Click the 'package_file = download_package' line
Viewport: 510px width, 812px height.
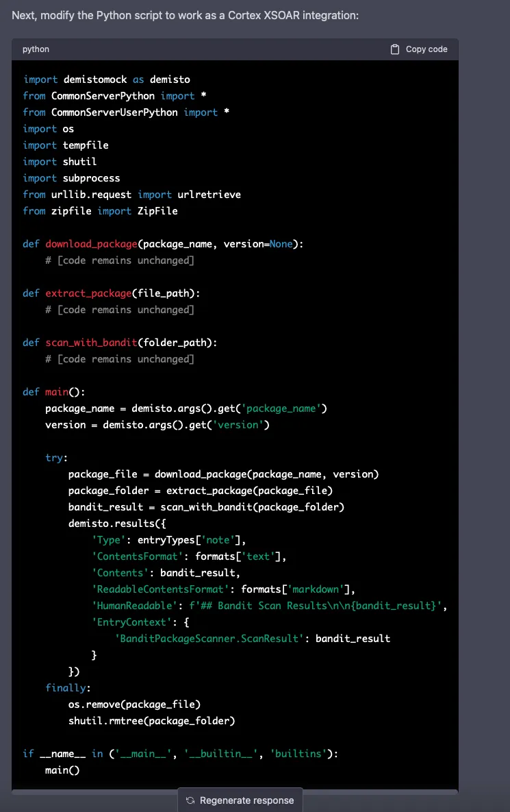tap(223, 474)
